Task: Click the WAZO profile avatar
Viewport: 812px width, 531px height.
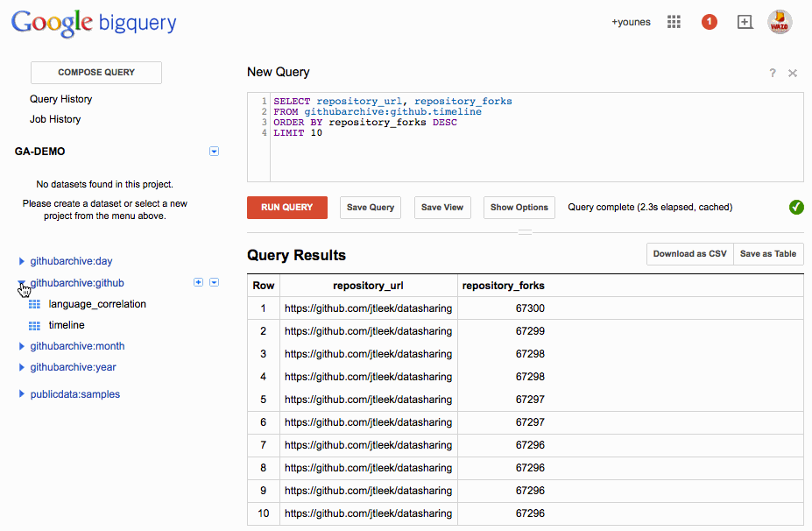Action: [x=779, y=22]
